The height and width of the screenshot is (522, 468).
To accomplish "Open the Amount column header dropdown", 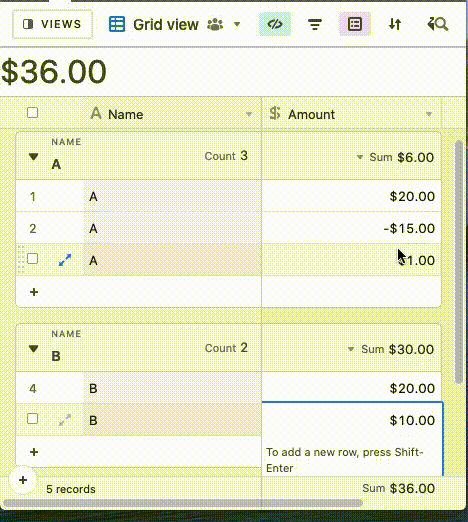I will click(429, 114).
